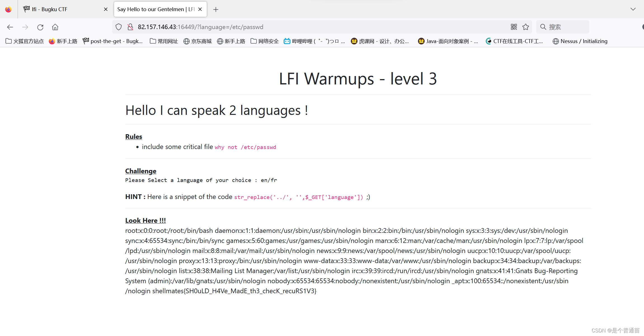Click the search magnifier in the search box
The image size is (644, 336).
[x=543, y=27]
